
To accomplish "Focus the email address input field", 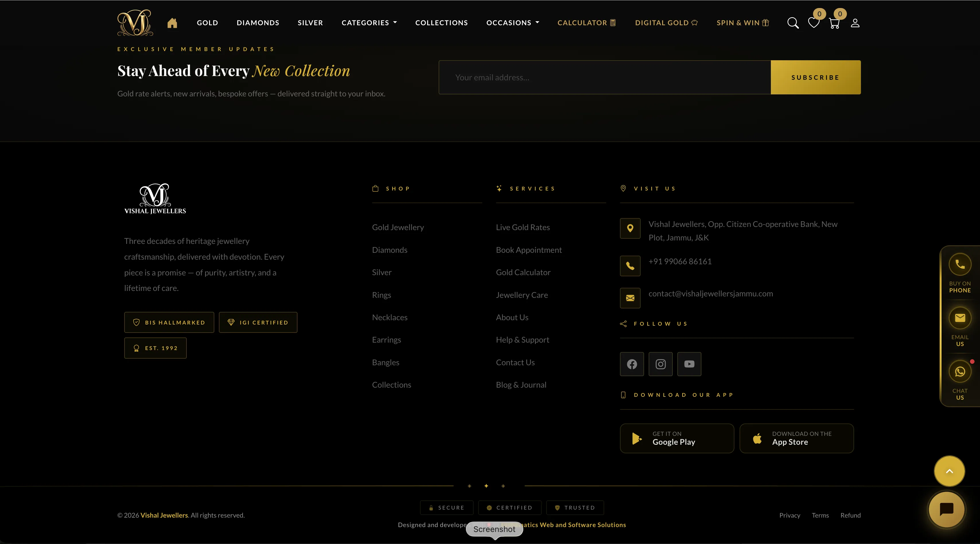I will tap(604, 77).
